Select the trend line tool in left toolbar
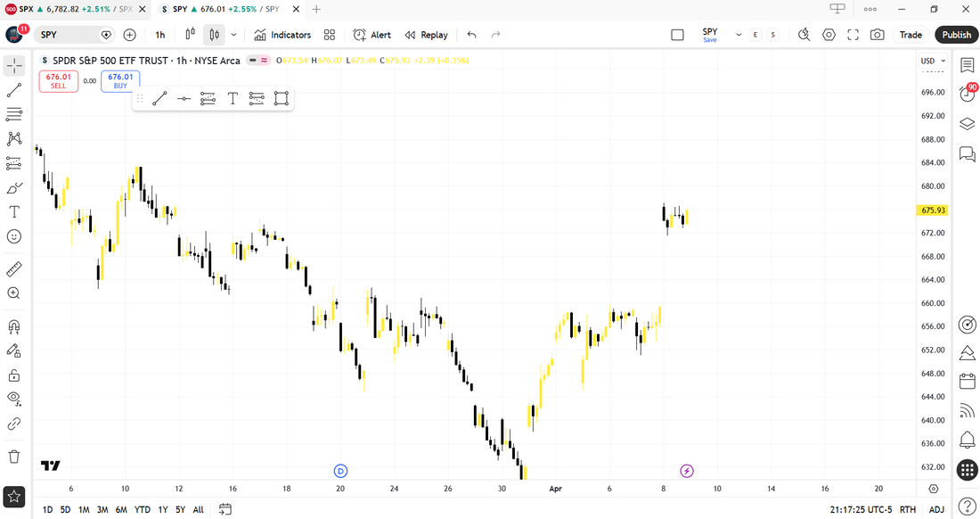Viewport: 980px width, 519px height. tap(14, 90)
